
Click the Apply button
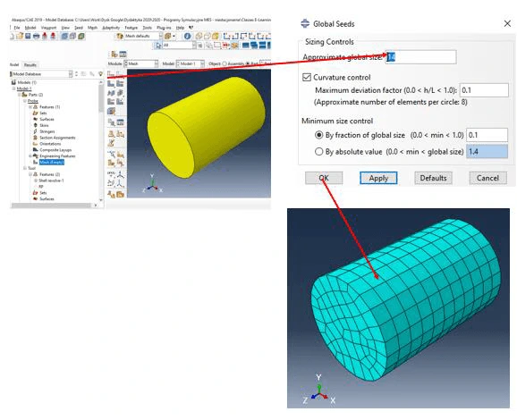(378, 178)
